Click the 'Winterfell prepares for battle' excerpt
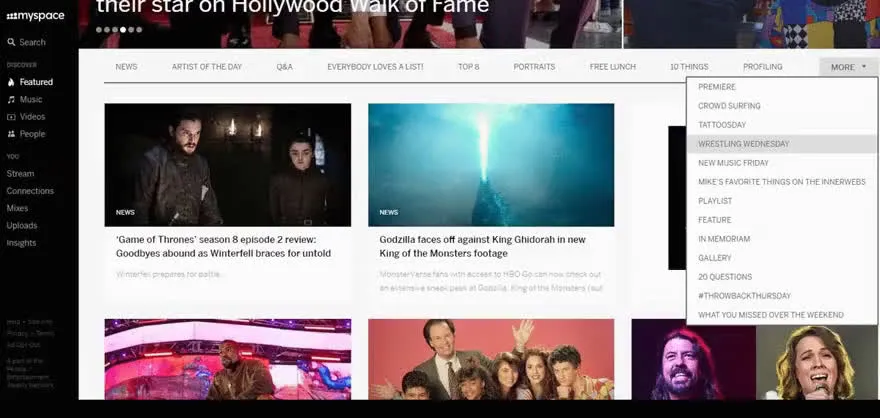 169,274
